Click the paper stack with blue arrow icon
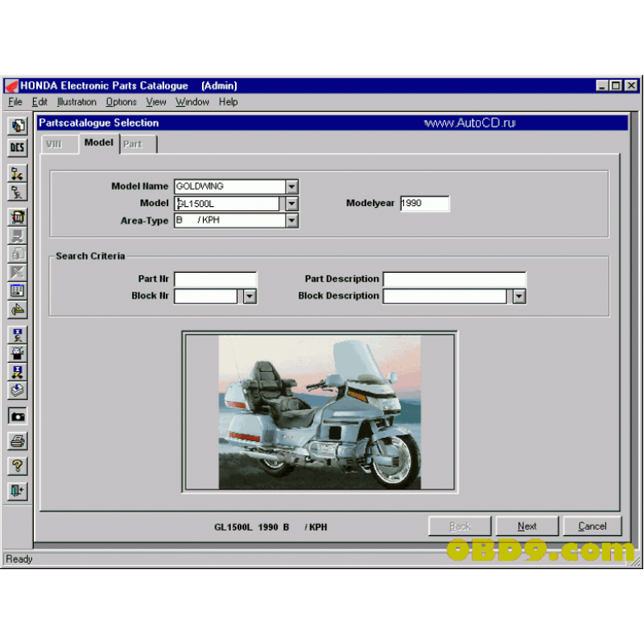The height and width of the screenshot is (644, 644). 17,390
